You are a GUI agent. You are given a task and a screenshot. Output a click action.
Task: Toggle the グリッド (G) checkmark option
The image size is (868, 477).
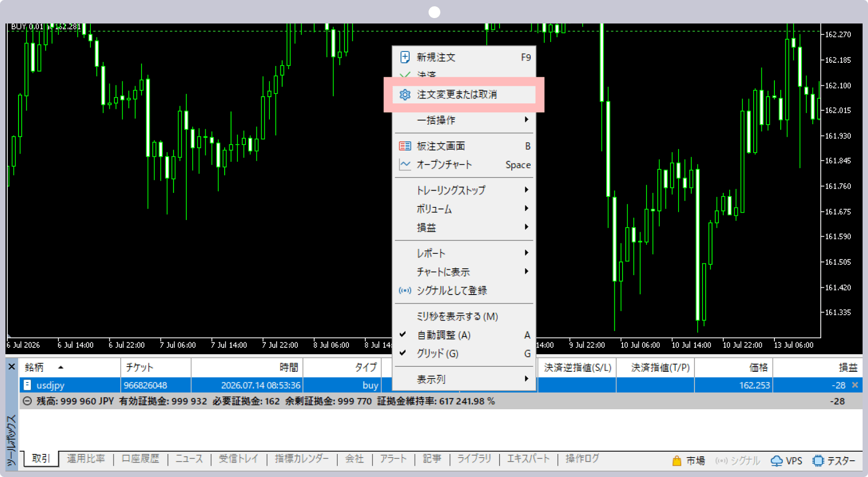pos(465,354)
